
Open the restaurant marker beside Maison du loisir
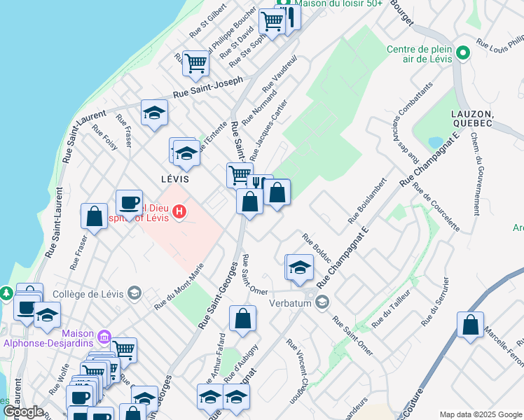coord(291,17)
